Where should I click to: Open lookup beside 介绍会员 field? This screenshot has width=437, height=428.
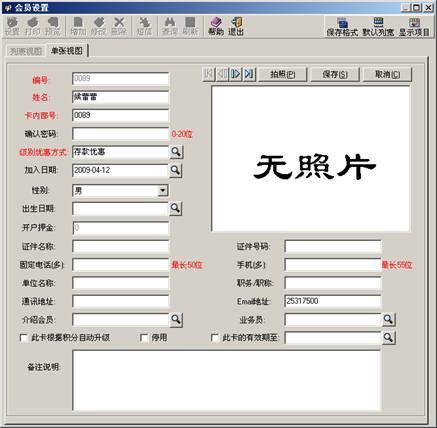click(x=176, y=320)
